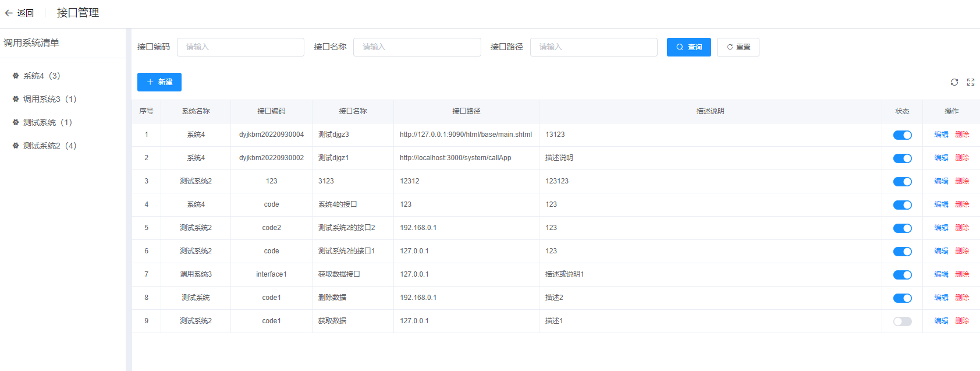The height and width of the screenshot is (371, 980).
Task: Click the 新建 button to create interface
Action: coord(159,82)
